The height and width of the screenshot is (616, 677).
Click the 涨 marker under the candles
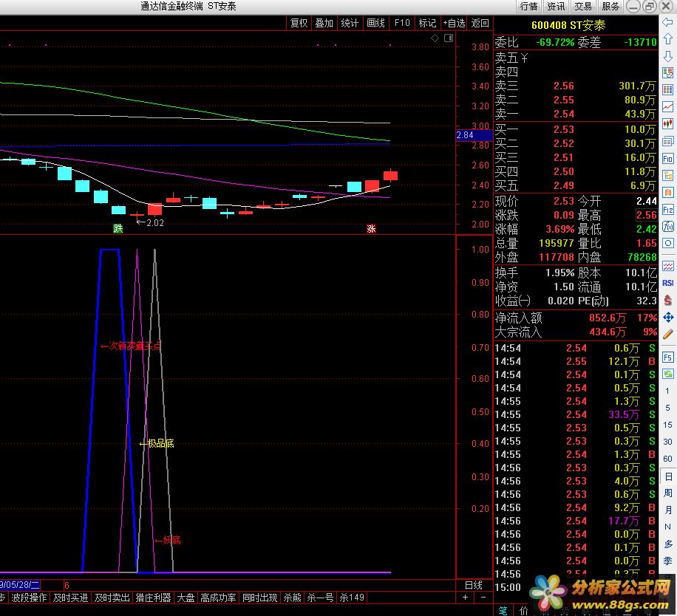(371, 228)
